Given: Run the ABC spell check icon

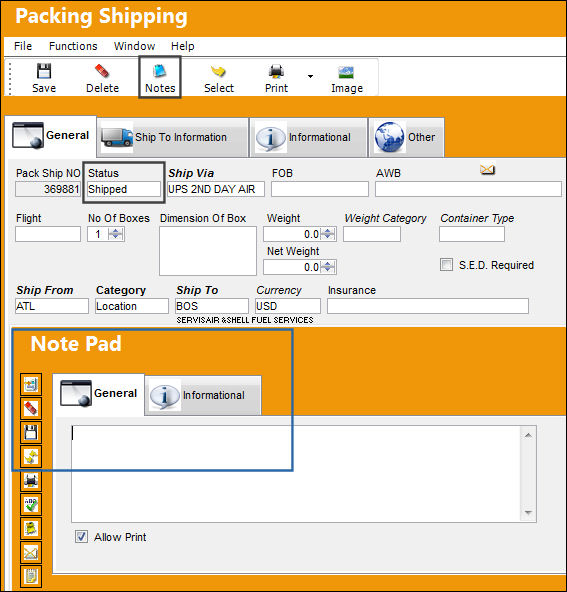Looking at the screenshot, I should point(31,504).
